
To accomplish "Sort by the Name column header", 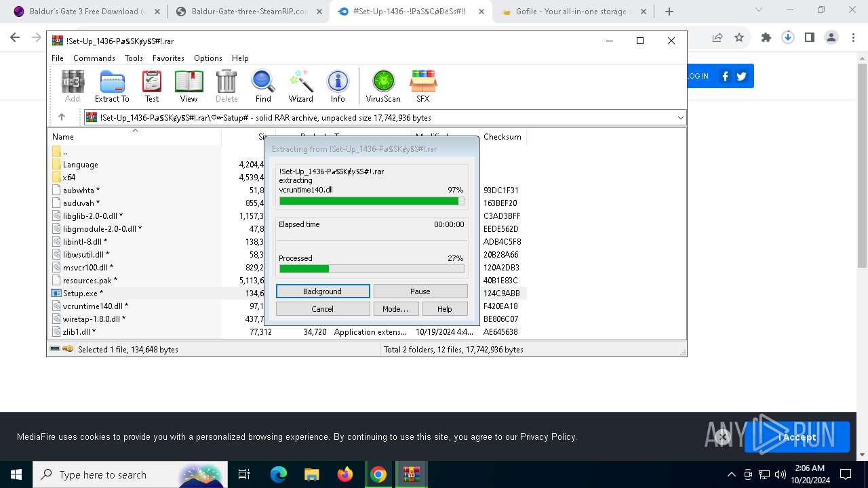I will 134,136.
